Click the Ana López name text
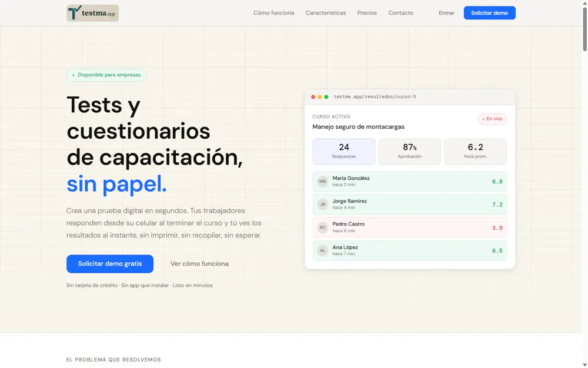 click(x=345, y=247)
